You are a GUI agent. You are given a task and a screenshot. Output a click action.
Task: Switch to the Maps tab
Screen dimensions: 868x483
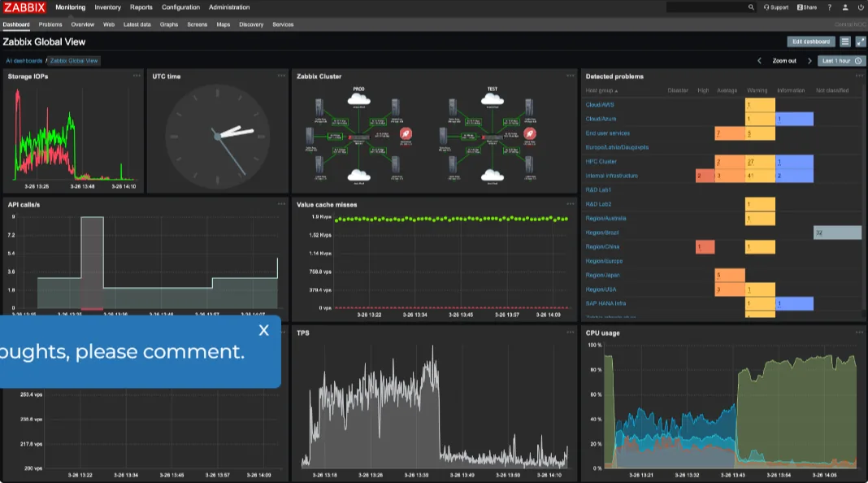(x=223, y=24)
